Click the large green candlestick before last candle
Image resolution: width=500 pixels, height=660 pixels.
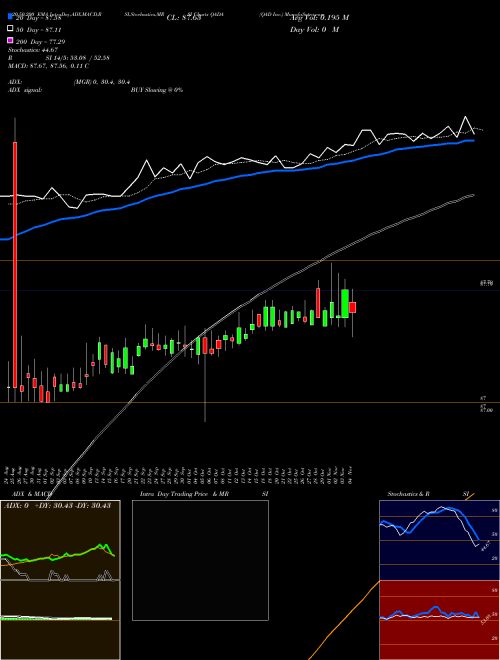[x=345, y=303]
